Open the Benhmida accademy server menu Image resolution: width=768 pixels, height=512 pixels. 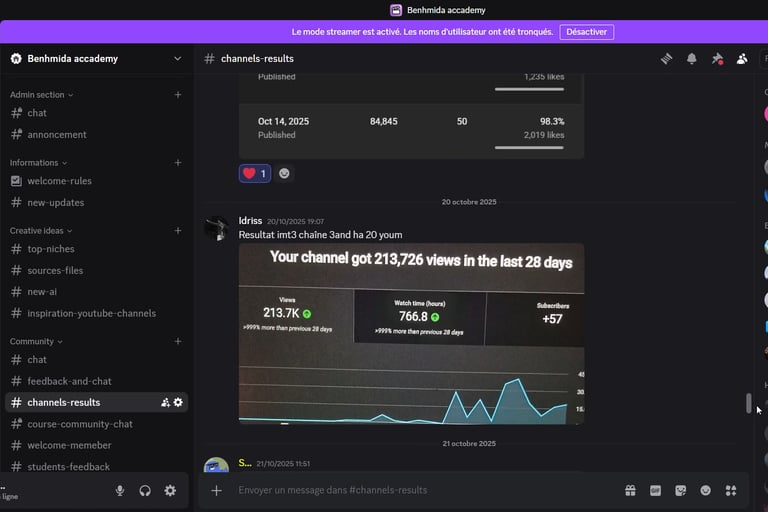click(x=96, y=59)
